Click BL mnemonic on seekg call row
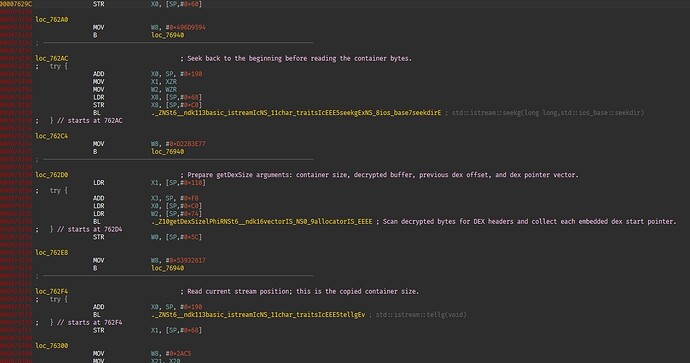The width and height of the screenshot is (690, 363). pyautogui.click(x=96, y=113)
